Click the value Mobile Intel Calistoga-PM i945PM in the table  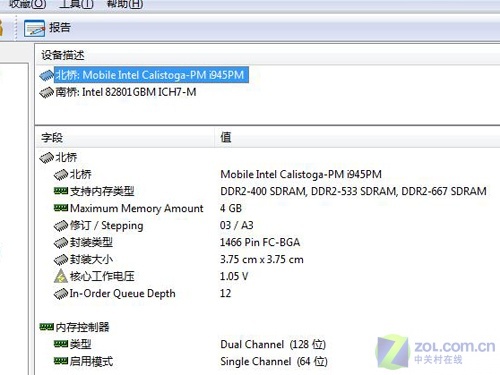pyautogui.click(x=301, y=174)
